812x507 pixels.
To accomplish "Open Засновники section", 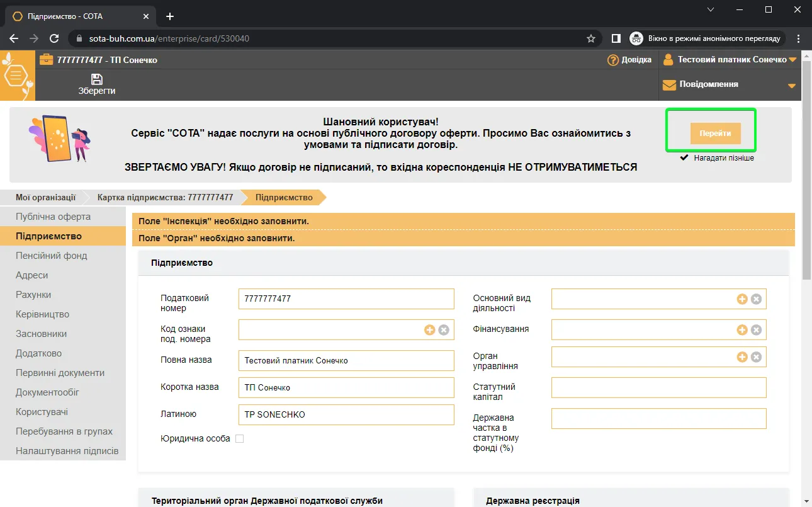I will pos(63,334).
